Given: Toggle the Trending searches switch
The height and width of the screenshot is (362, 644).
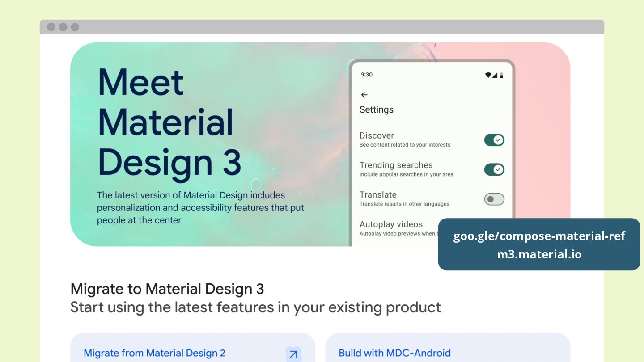Looking at the screenshot, I should pos(494,169).
